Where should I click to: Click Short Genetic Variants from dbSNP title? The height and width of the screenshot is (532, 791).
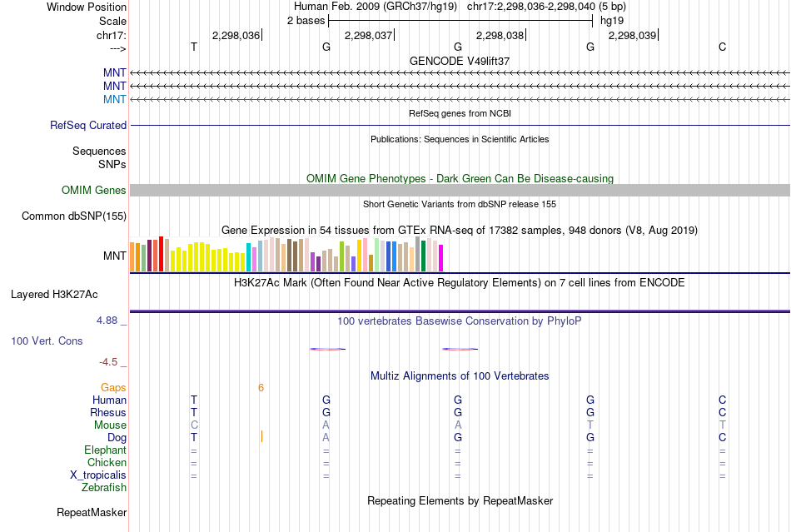click(460, 204)
